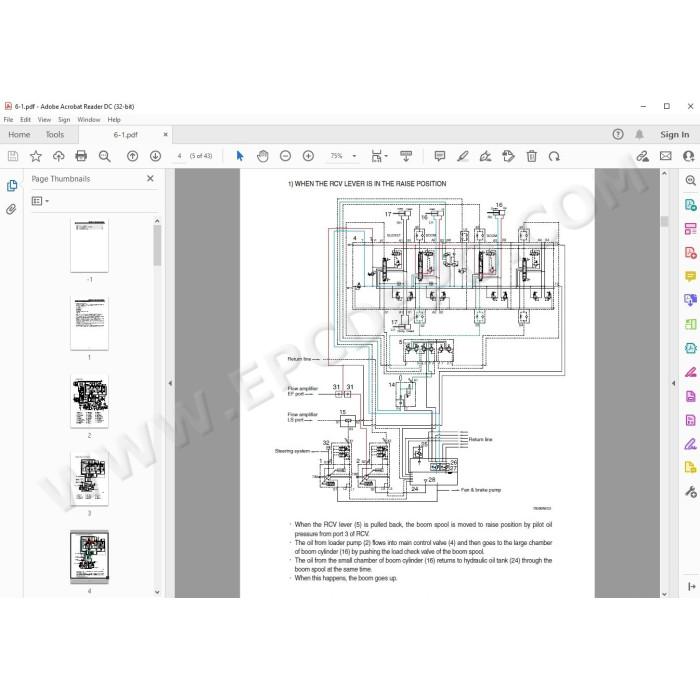Go to next page arrow
The image size is (700, 700).
[x=155, y=156]
